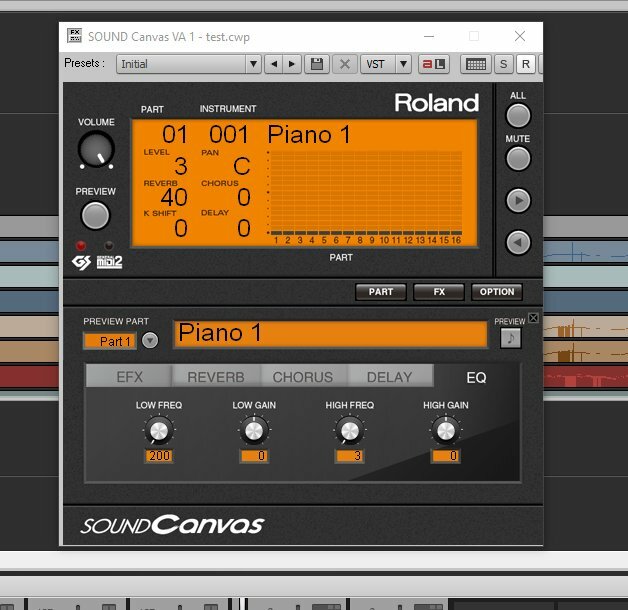Adjust the LOW FREQ knob
The image size is (628, 610).
(159, 431)
